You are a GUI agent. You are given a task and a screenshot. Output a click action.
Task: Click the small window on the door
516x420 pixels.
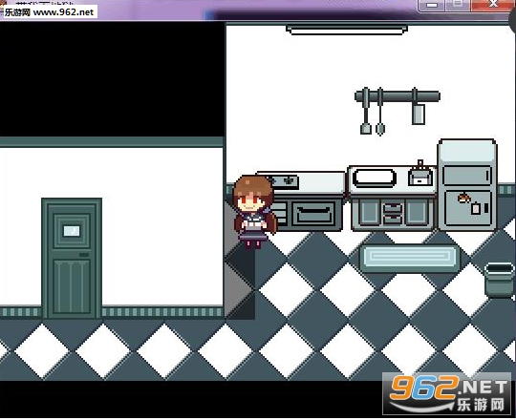point(72,231)
